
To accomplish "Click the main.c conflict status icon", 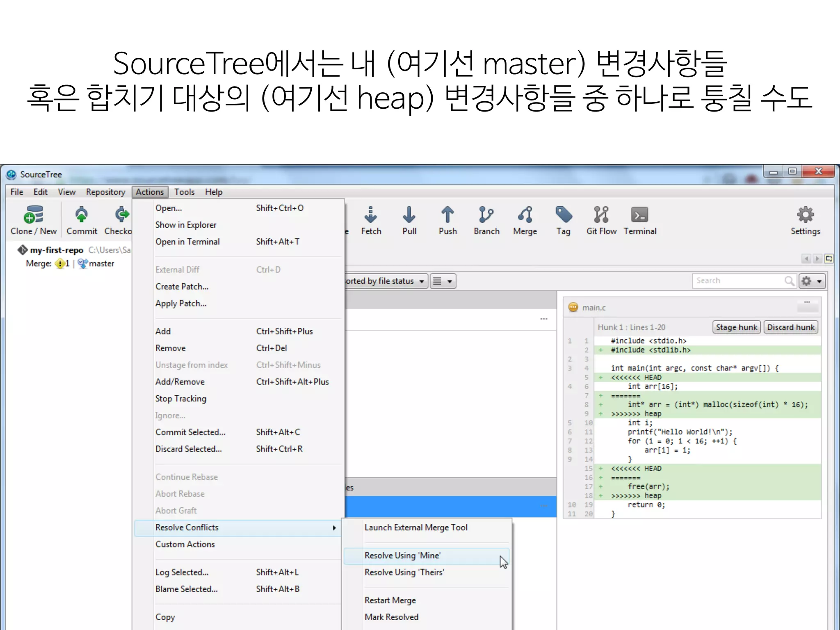I will coord(573,307).
